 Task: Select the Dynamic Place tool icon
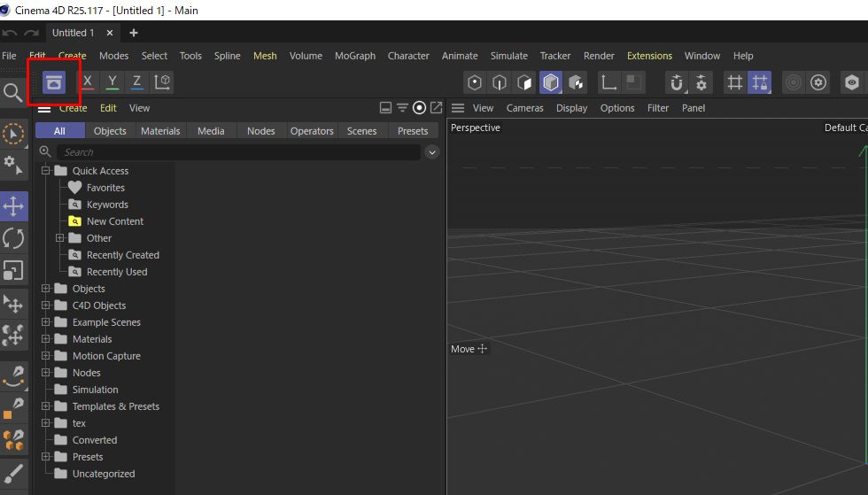point(13,335)
